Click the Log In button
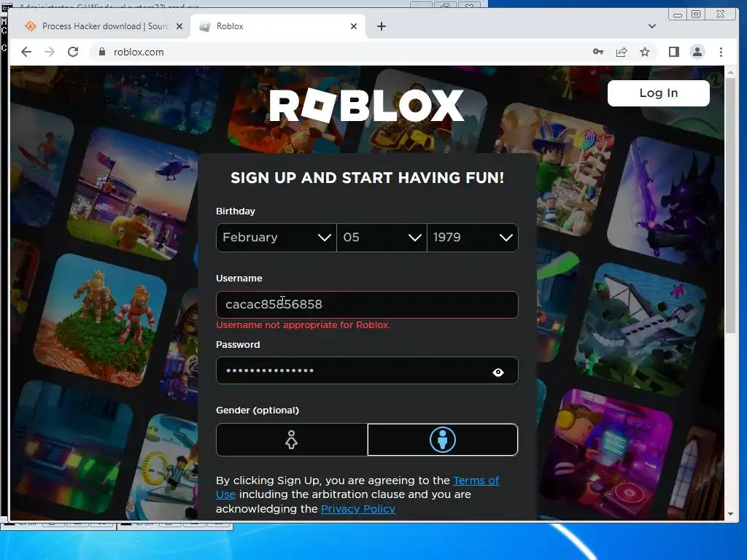 click(x=659, y=93)
